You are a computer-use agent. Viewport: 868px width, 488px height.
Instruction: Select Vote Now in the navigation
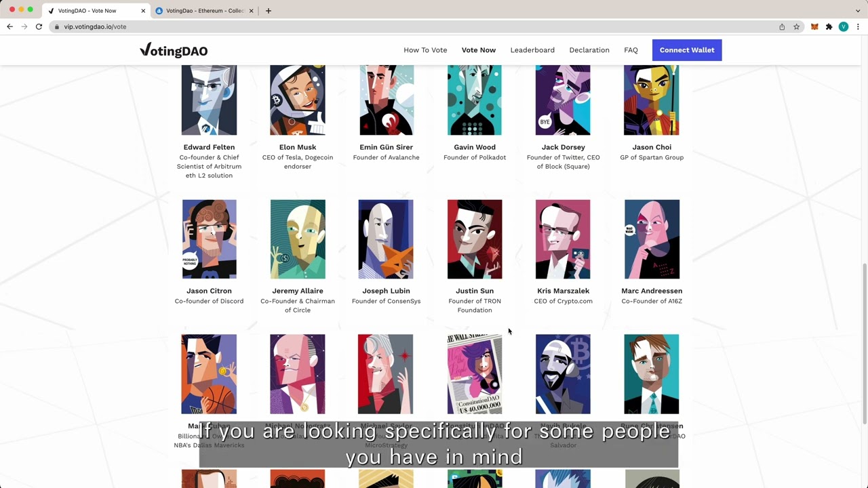[479, 50]
